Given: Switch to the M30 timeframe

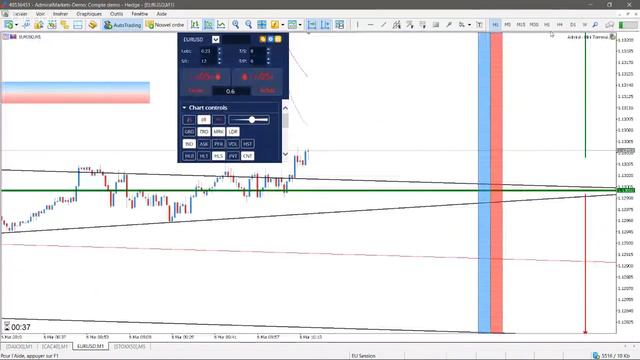Looking at the screenshot, I should (x=534, y=25).
